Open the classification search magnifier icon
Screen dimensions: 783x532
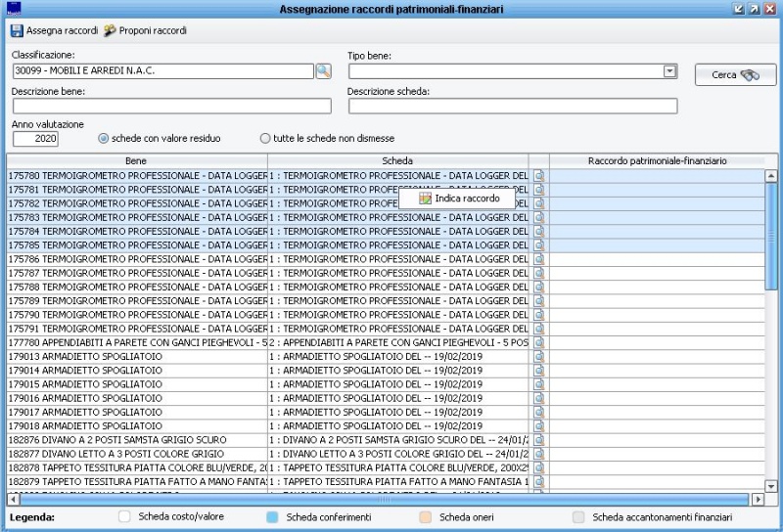tap(324, 70)
